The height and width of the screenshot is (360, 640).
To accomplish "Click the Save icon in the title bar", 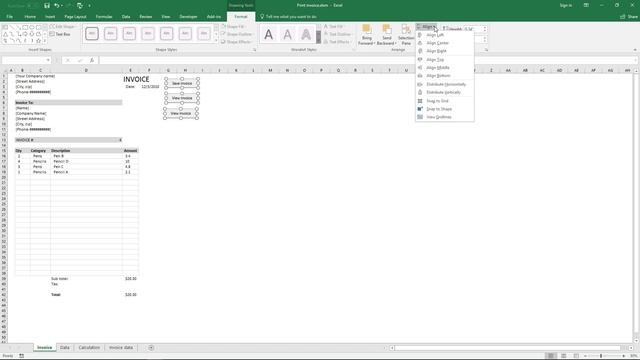I will [x=47, y=6].
